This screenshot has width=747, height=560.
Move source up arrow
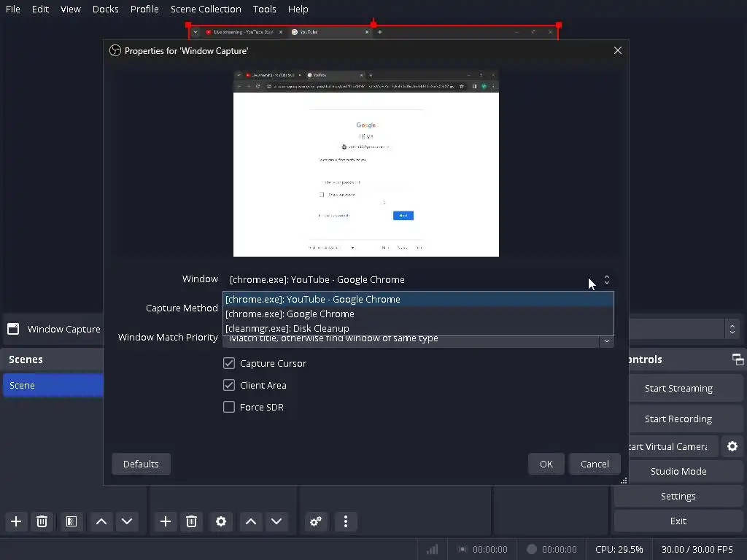tap(251, 521)
